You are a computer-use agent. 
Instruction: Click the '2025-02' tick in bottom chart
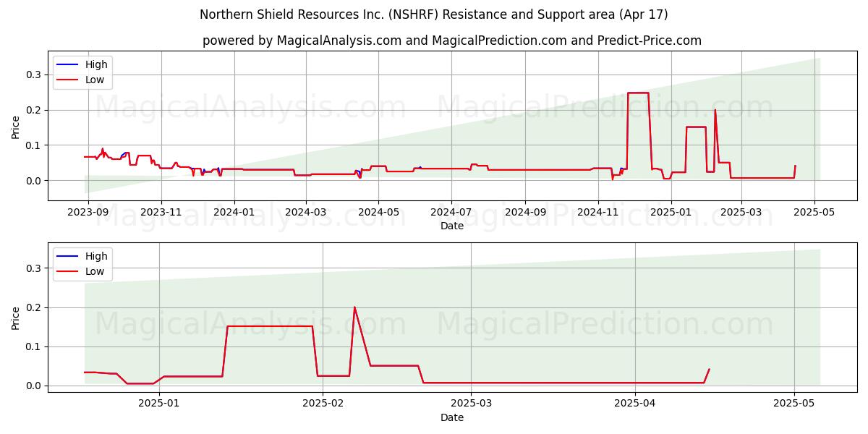(323, 404)
